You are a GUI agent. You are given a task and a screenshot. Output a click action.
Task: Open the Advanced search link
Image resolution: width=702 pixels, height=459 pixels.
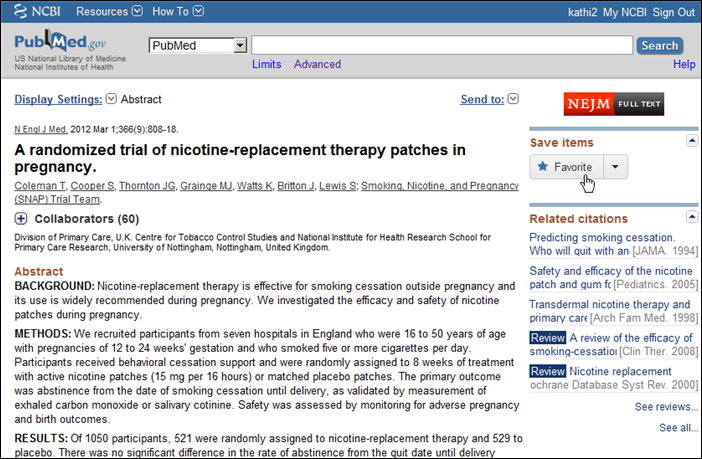[317, 64]
